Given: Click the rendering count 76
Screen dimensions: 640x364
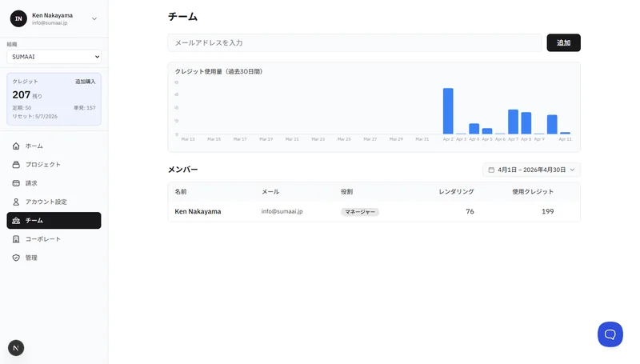Looking at the screenshot, I should point(470,211).
